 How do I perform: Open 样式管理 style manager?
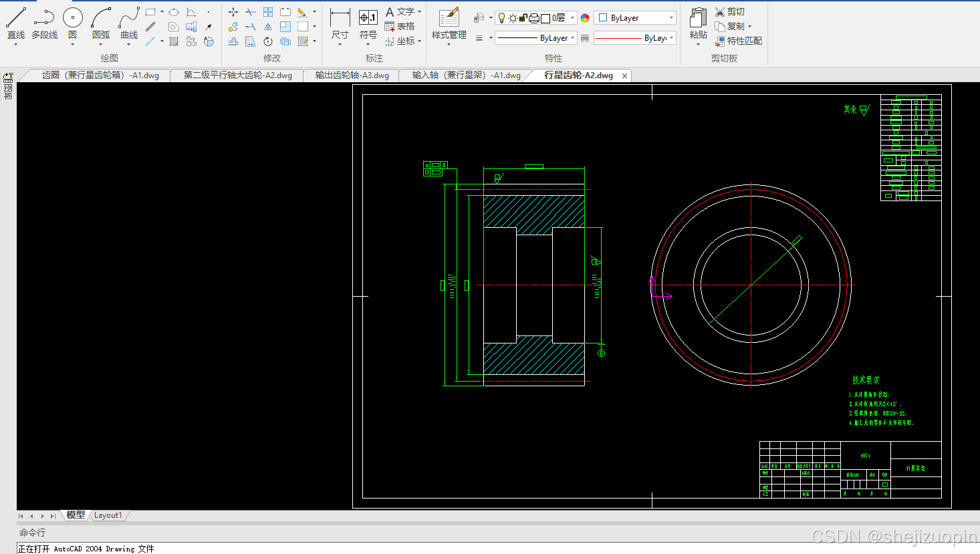click(x=449, y=24)
